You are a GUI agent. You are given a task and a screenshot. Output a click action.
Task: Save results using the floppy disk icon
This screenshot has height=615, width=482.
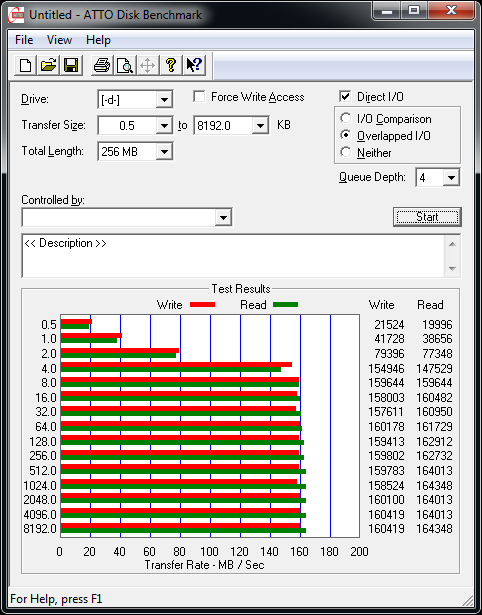click(x=71, y=65)
